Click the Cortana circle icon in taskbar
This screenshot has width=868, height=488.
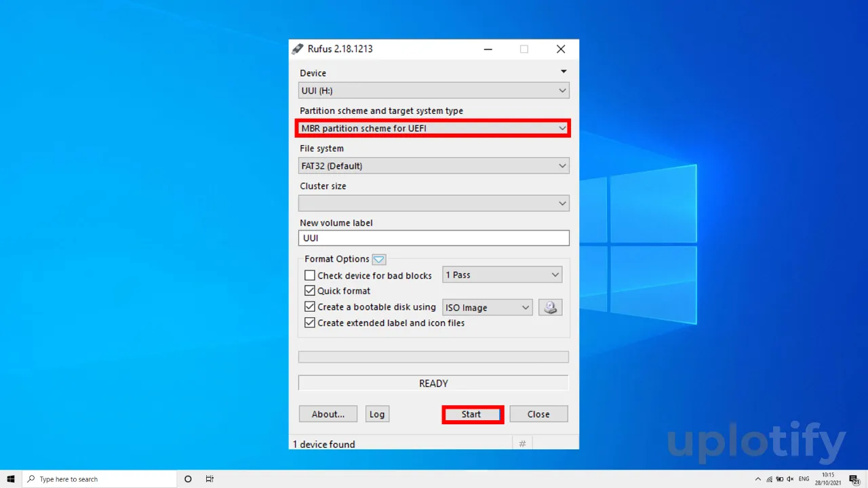click(x=188, y=479)
